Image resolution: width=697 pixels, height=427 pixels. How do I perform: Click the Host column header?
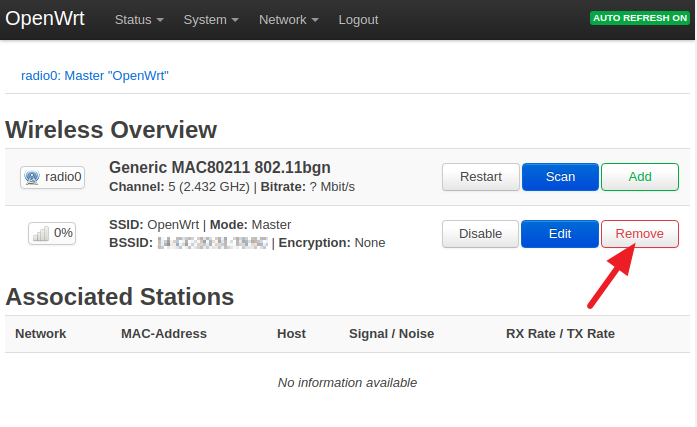291,334
